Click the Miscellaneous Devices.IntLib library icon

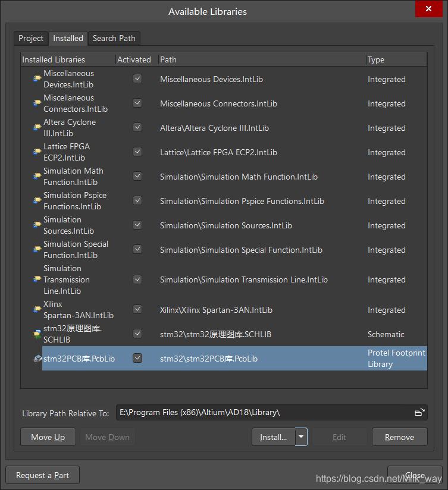[x=37, y=78]
